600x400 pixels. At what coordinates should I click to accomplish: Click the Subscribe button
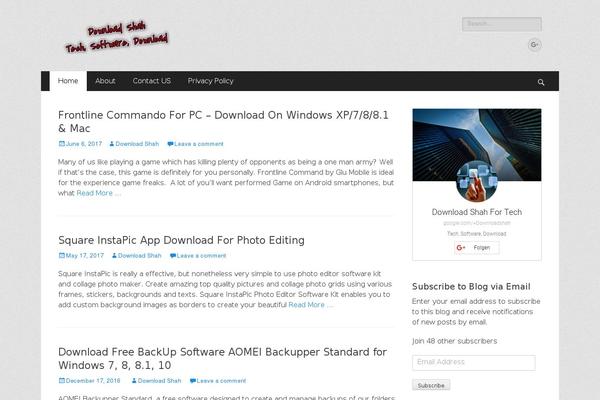point(431,385)
